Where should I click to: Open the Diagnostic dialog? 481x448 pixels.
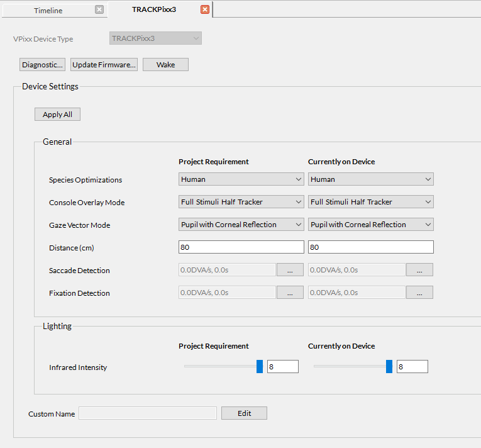43,65
